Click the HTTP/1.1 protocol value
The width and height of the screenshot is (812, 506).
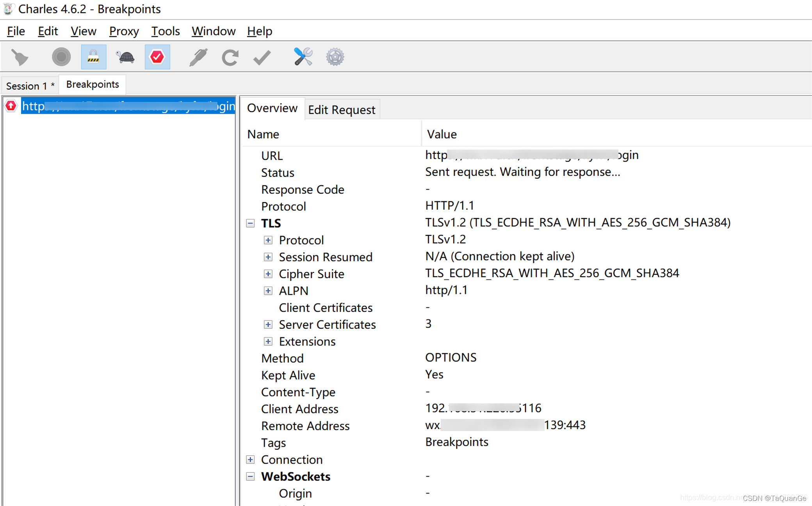click(x=449, y=205)
